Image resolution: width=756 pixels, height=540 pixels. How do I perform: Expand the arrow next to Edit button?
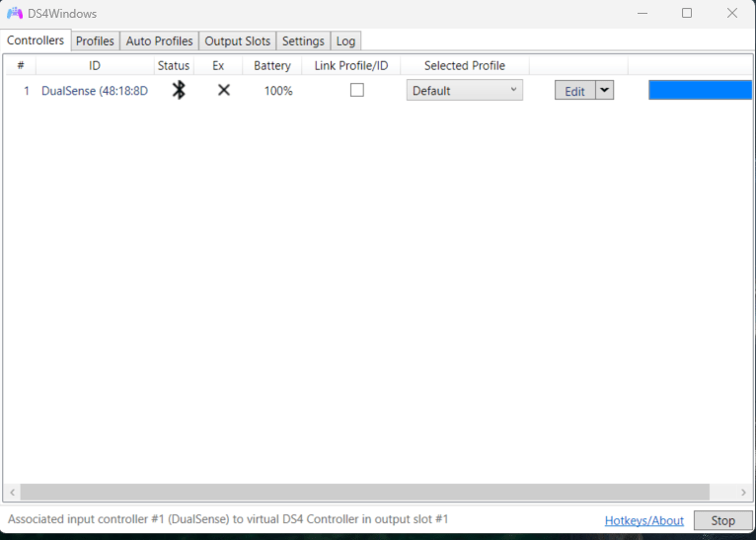(x=604, y=90)
